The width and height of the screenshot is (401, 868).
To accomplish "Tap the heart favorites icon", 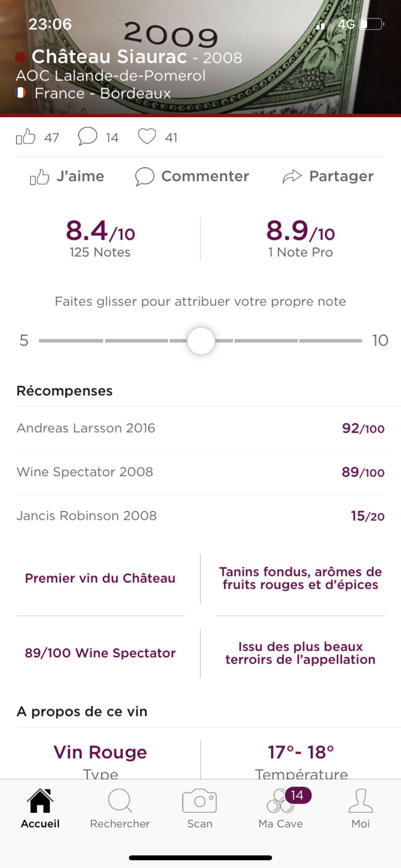I will click(147, 137).
